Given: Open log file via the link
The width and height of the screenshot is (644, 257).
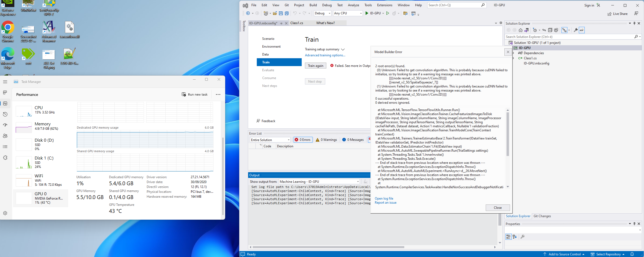Looking at the screenshot, I should (x=384, y=198).
